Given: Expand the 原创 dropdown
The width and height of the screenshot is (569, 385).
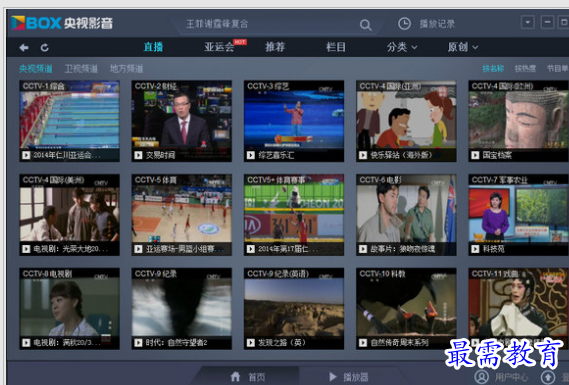Looking at the screenshot, I should [x=463, y=47].
